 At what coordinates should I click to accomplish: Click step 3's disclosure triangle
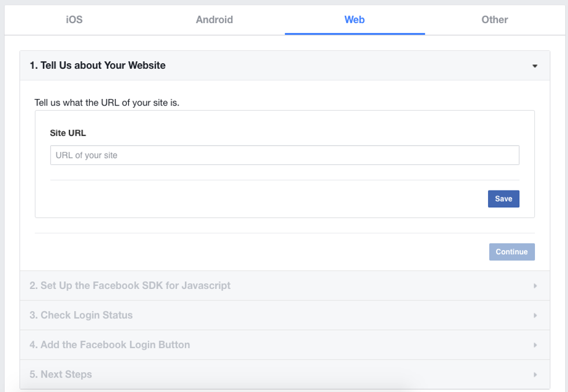(535, 315)
